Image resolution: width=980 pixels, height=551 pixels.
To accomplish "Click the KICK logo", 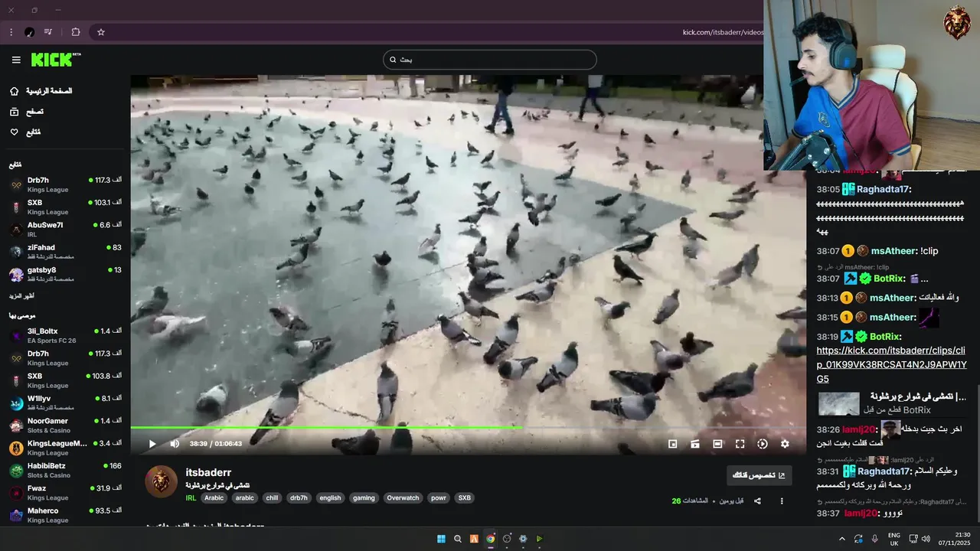I will (55, 60).
